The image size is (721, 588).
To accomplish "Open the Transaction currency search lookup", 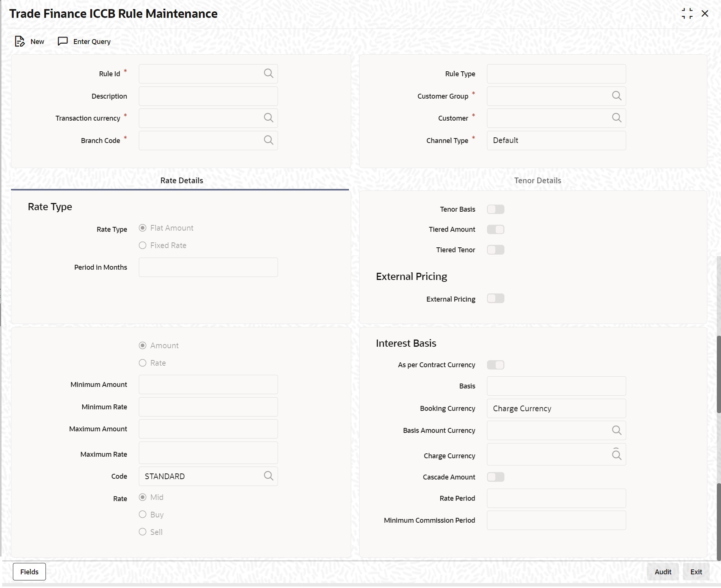I will pyautogui.click(x=269, y=118).
